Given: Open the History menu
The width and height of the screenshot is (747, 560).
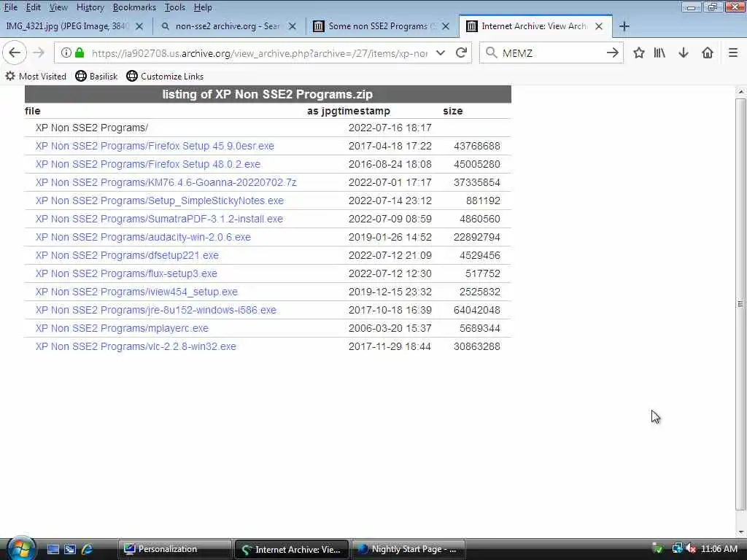Looking at the screenshot, I should pos(90,7).
